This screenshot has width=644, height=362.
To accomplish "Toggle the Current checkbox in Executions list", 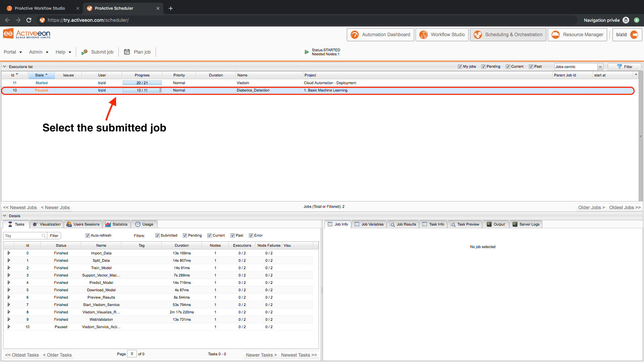I will tap(508, 66).
